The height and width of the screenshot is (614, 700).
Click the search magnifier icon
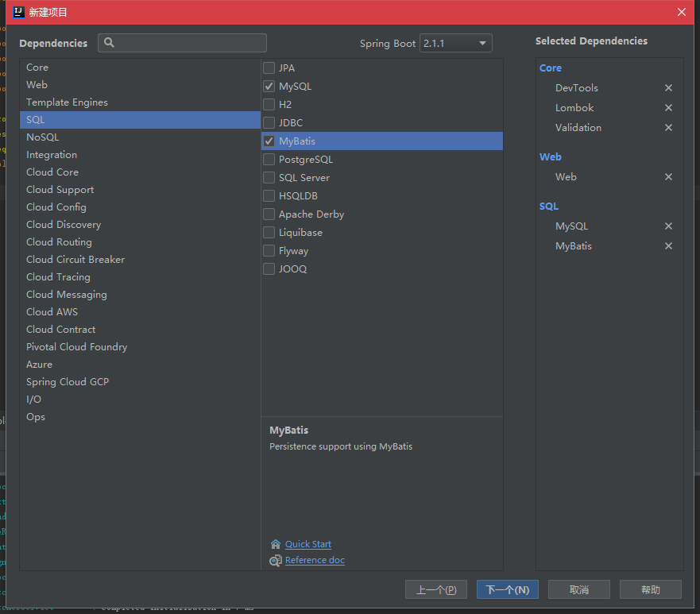[109, 42]
